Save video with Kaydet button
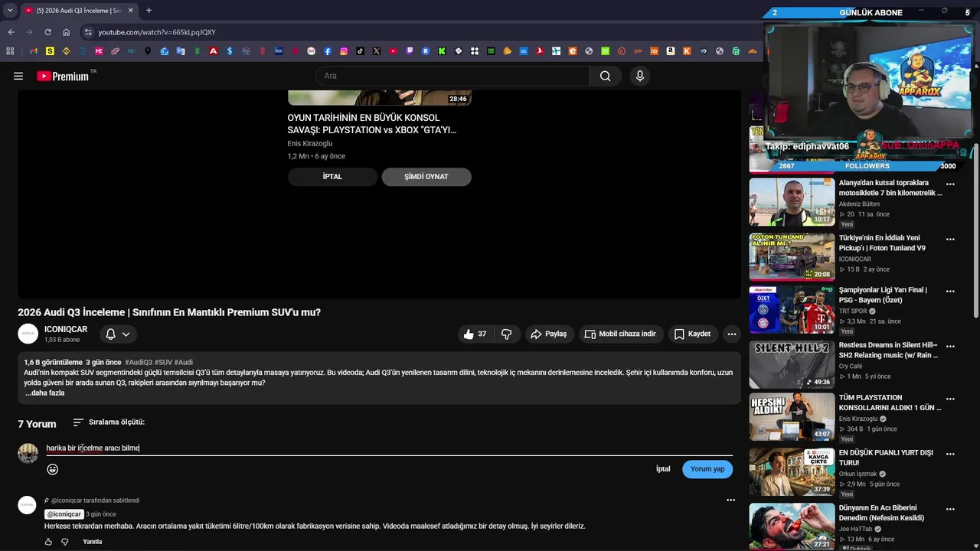980x551 pixels. (692, 334)
